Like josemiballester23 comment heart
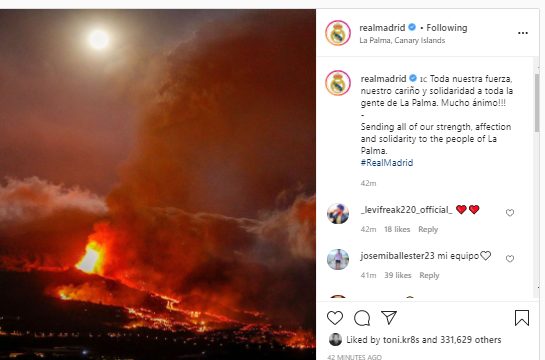Image resolution: width=545 pixels, height=360 pixels. click(x=510, y=259)
